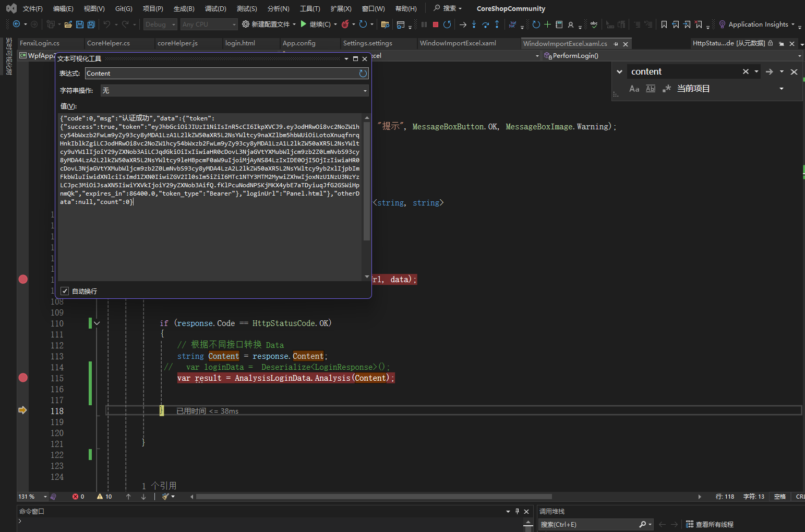Toggle the breakpoint beside the 'data);' line
Viewport: 805px width, 532px height.
coord(23,279)
